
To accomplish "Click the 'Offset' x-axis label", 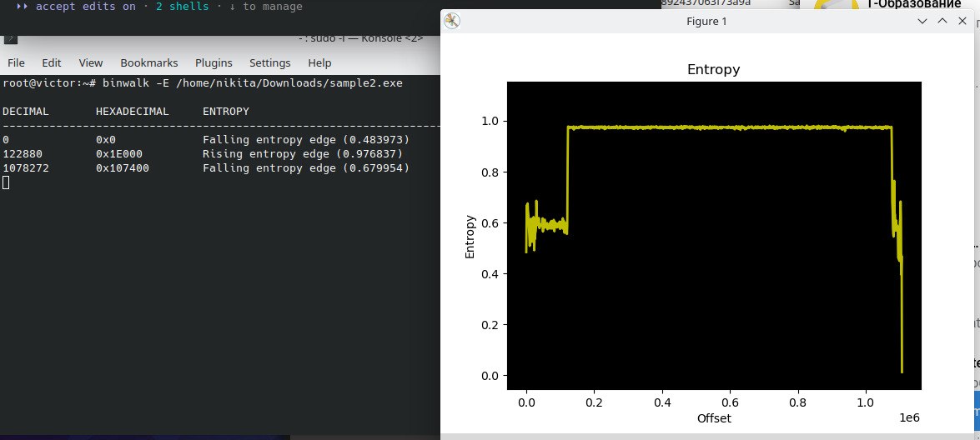I will [714, 418].
